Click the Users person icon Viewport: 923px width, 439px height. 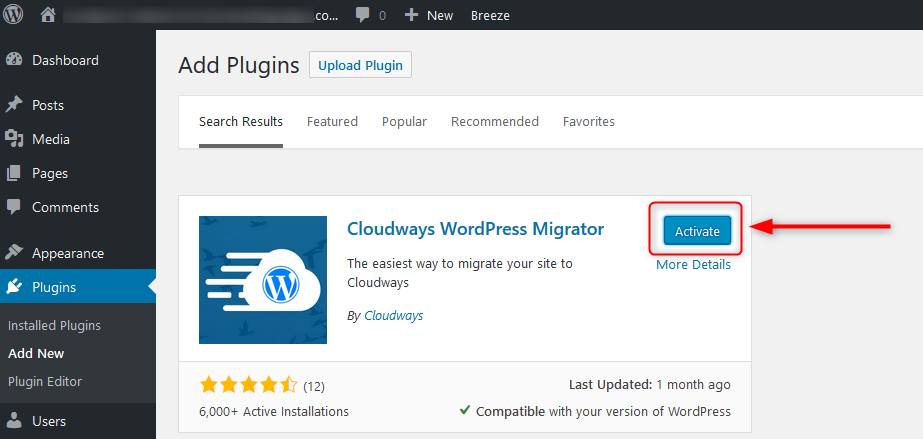click(x=14, y=421)
